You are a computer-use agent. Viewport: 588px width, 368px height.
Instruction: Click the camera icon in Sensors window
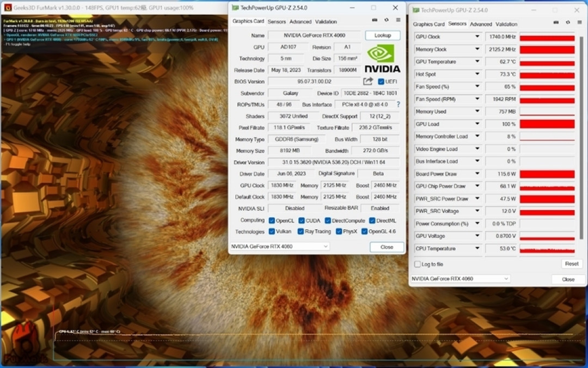pyautogui.click(x=556, y=22)
